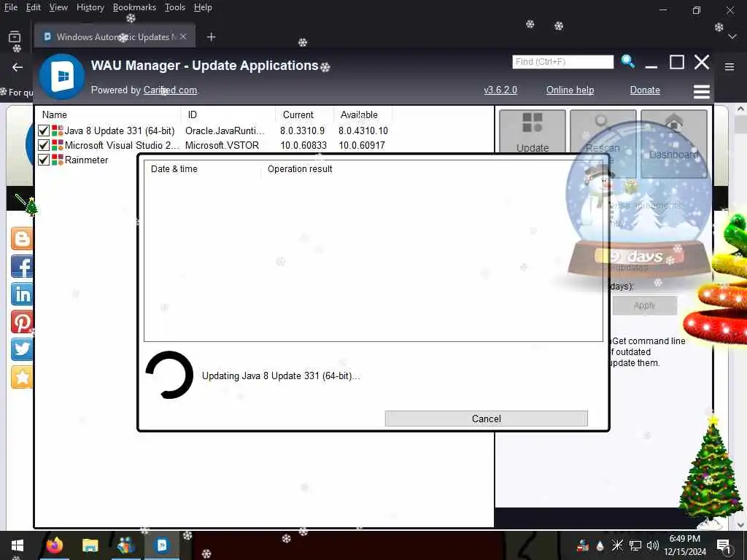Screen dimensions: 747x560
Task: Open the Dashboard button
Action: pos(673,143)
